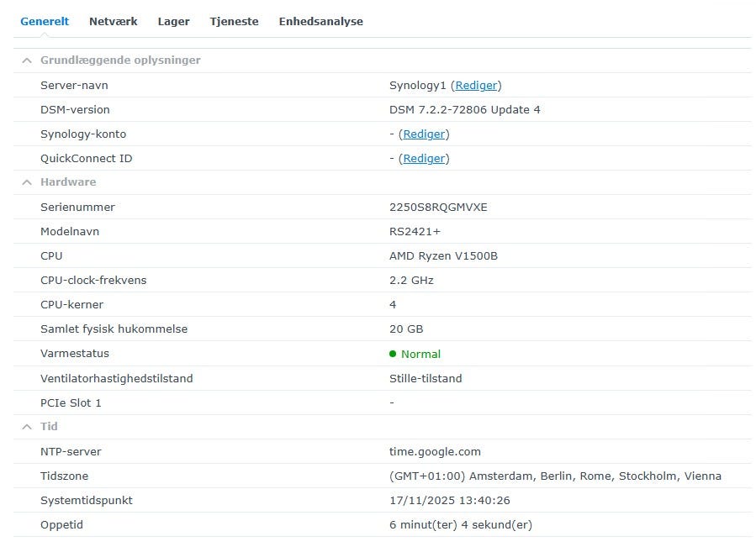Select the Stille-tilstand fan mode value
The height and width of the screenshot is (547, 756).
click(x=426, y=378)
